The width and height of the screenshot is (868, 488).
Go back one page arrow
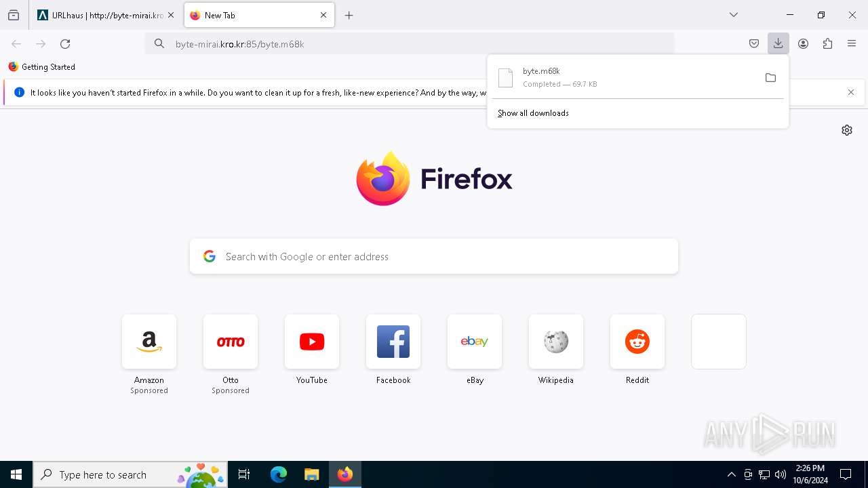tap(16, 43)
